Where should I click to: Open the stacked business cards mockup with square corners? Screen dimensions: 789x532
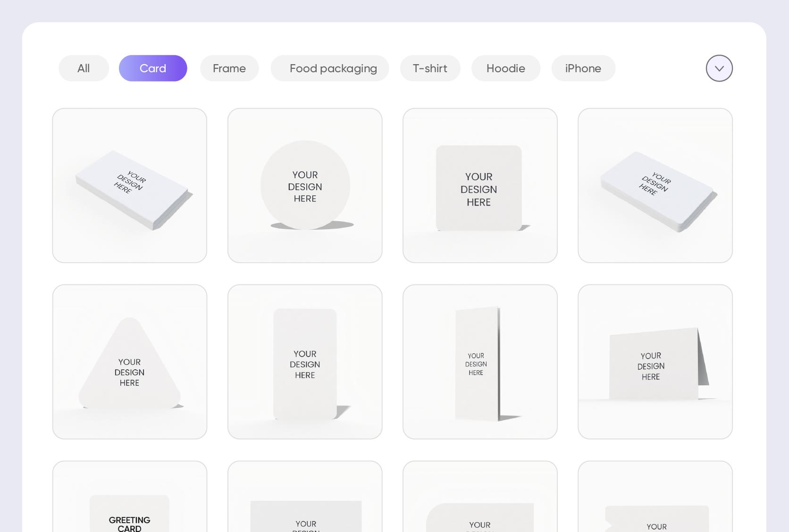coord(130,185)
